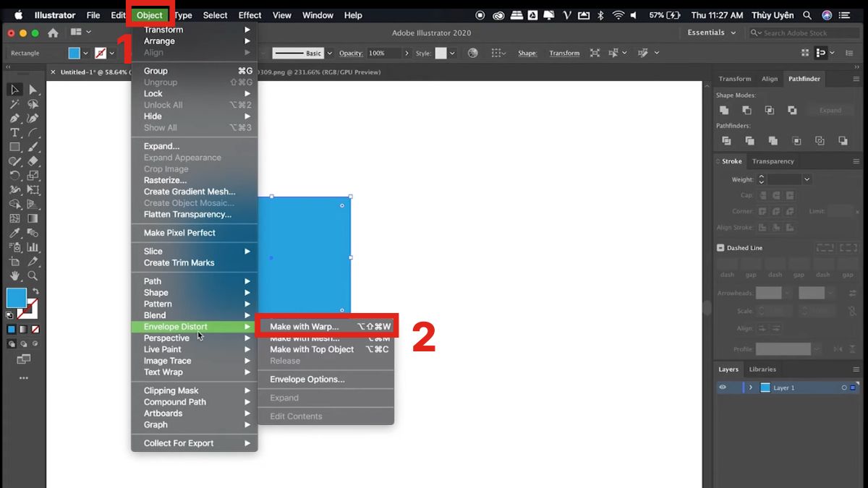The height and width of the screenshot is (488, 868).
Task: Activate the Free Transform tool
Action: pyautogui.click(x=33, y=189)
